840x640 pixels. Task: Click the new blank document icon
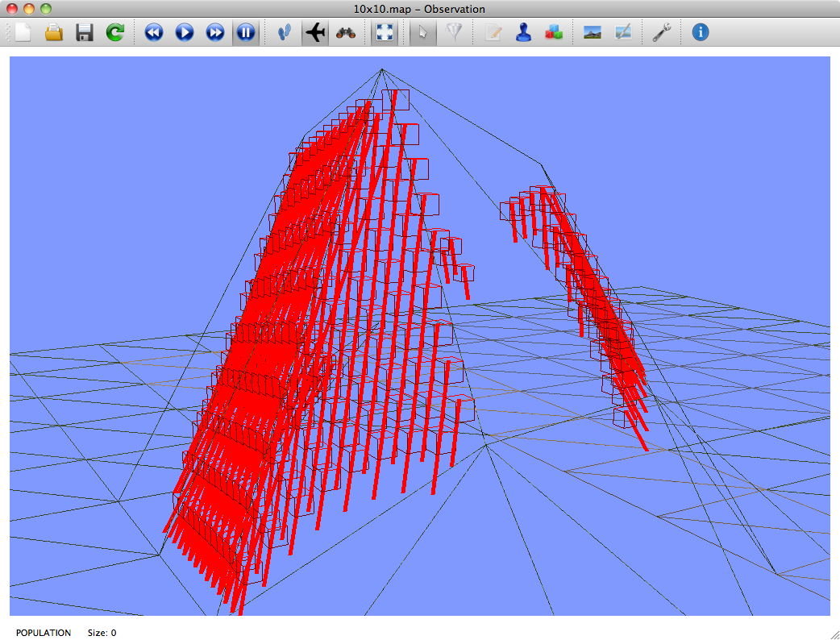23,33
